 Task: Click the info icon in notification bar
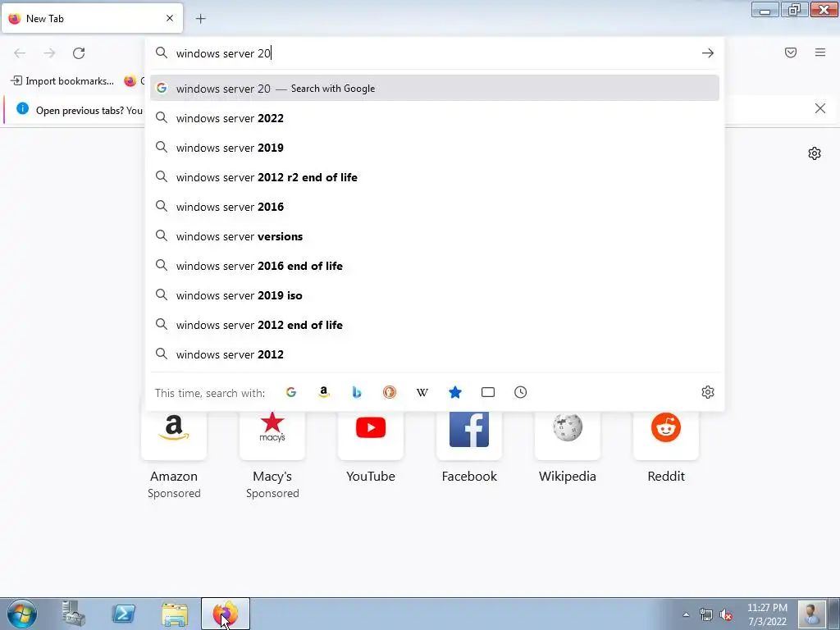(x=22, y=109)
